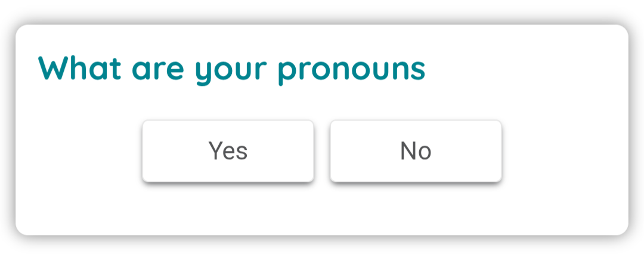This screenshot has height=262, width=644.
Task: Choose the No option
Action: [416, 151]
